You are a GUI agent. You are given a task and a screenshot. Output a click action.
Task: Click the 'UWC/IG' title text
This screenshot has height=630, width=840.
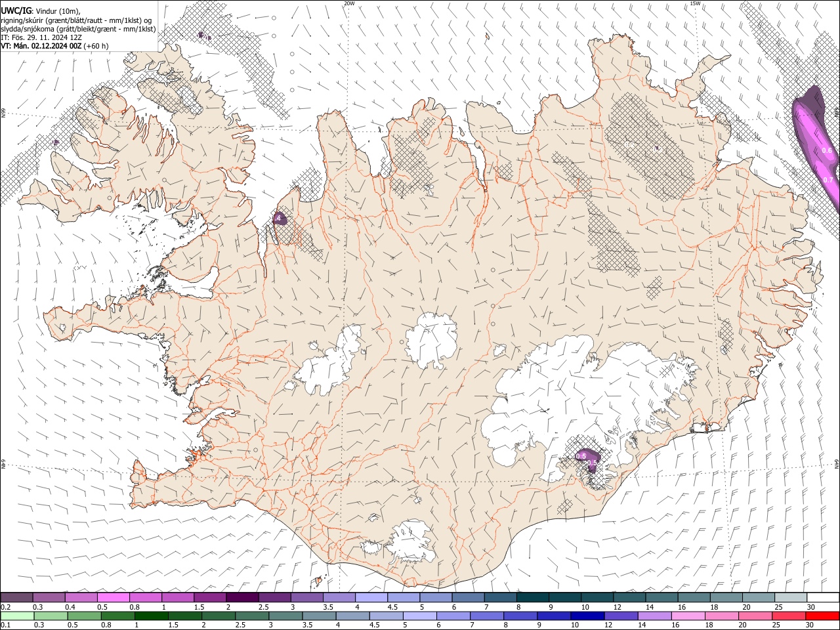16,10
